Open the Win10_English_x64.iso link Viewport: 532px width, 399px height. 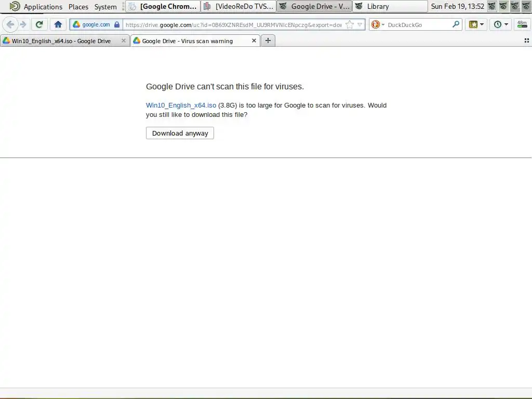click(181, 105)
